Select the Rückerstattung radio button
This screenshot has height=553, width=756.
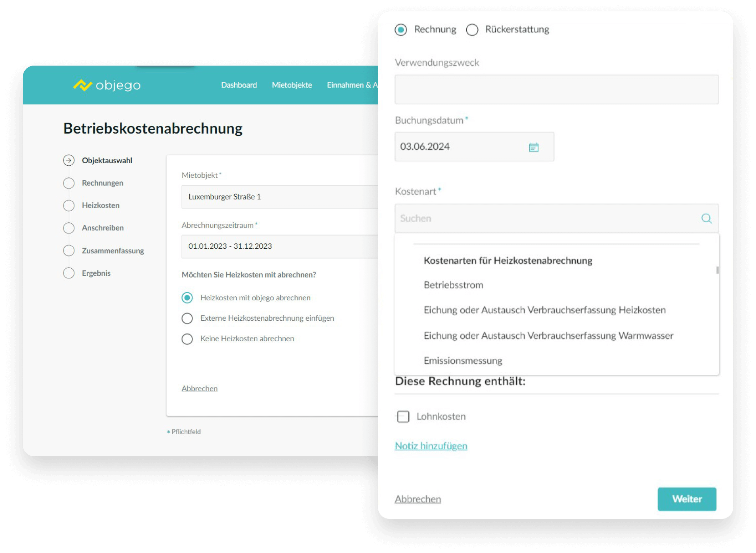pos(472,30)
